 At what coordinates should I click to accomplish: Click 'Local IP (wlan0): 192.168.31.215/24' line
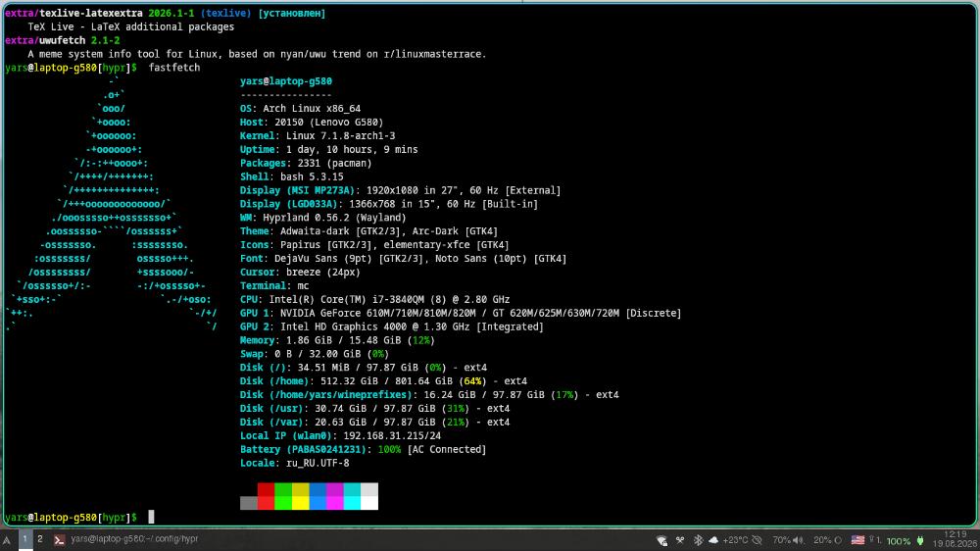[341, 436]
